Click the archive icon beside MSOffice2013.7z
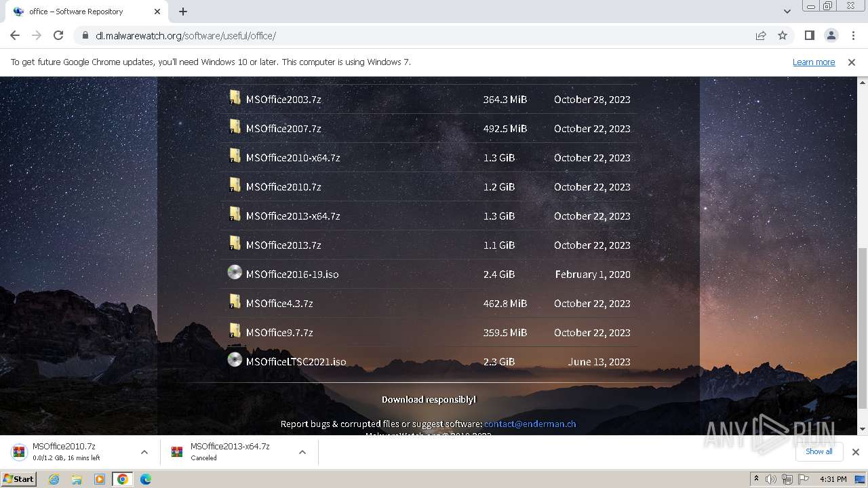868x488 pixels. 235,243
